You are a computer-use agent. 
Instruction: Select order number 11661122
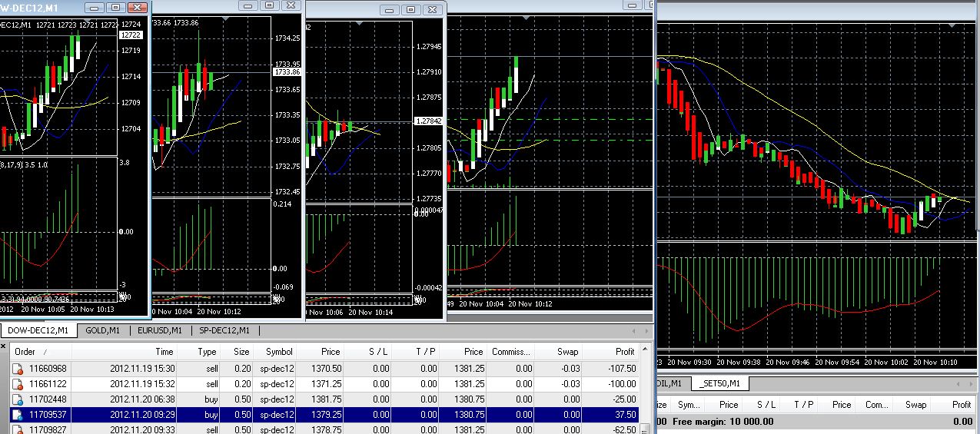coord(48,383)
